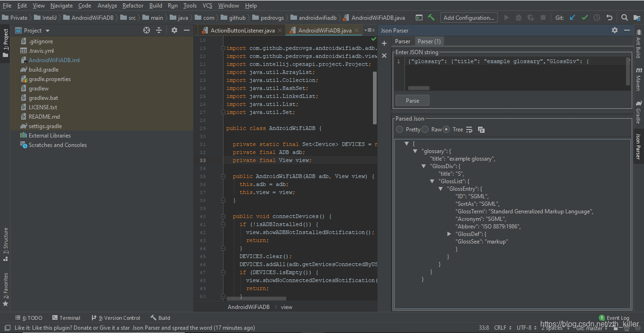Collapse the root node in the JSON tree
The image size is (644, 333).
407,144
